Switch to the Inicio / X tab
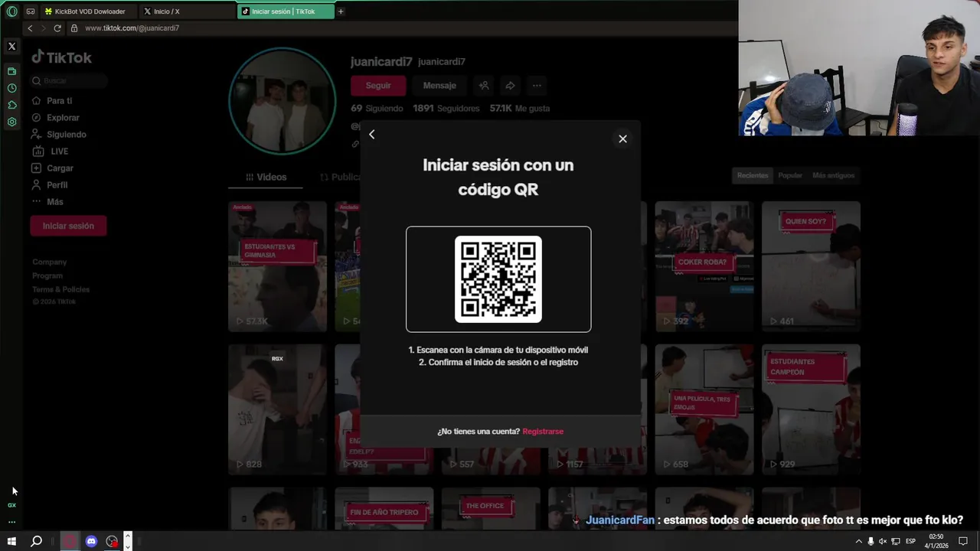The image size is (980, 551). (187, 11)
